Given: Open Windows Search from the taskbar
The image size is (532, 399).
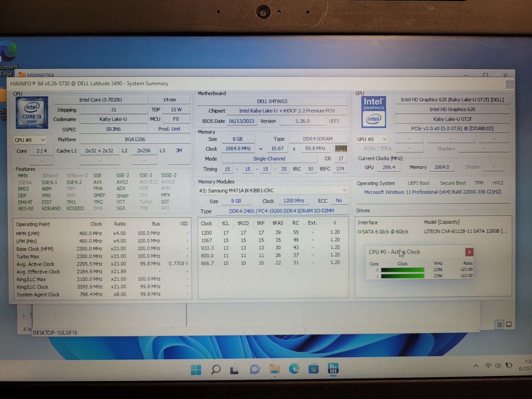Looking at the screenshot, I should coord(216,369).
